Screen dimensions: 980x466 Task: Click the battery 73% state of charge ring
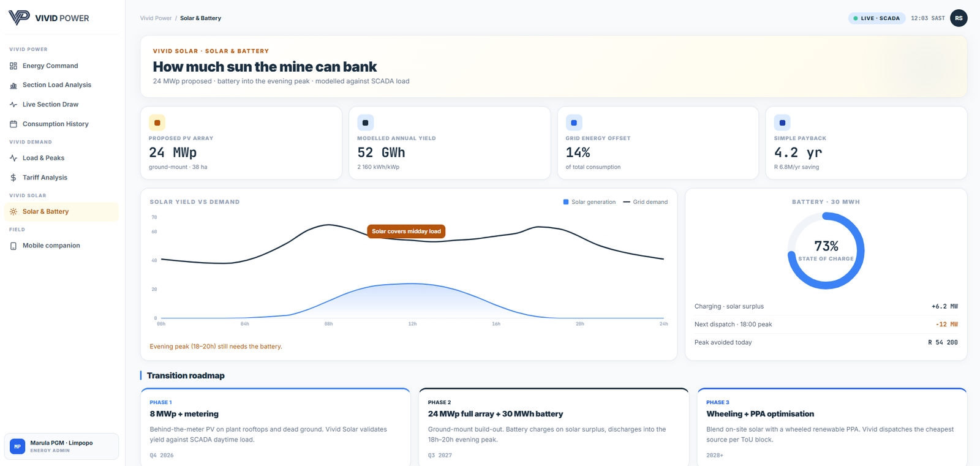coord(826,250)
